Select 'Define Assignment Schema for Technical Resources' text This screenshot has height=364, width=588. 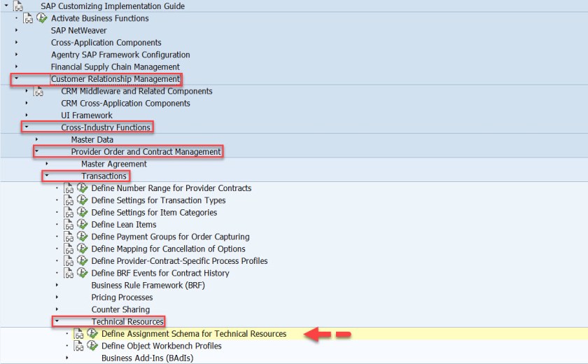194,334
